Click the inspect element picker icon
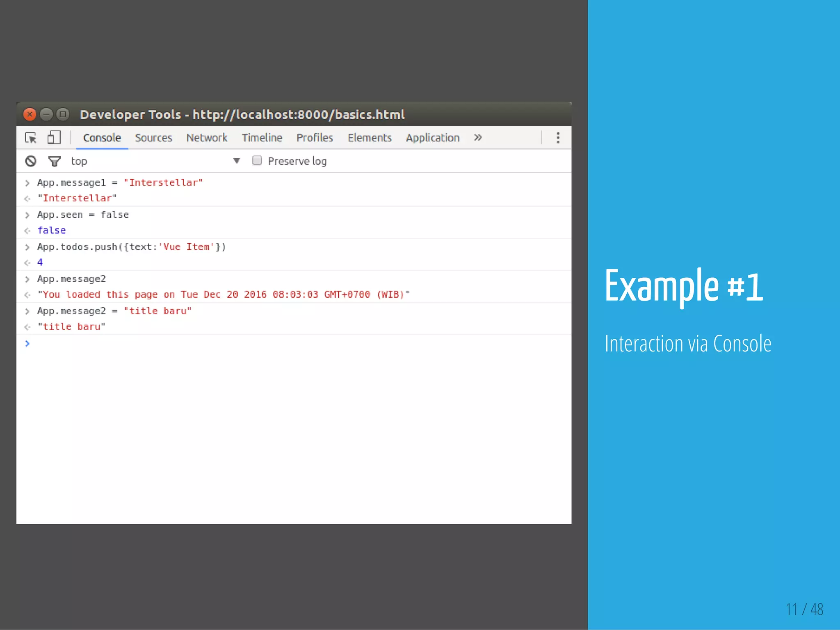This screenshot has width=840, height=630. [x=31, y=138]
